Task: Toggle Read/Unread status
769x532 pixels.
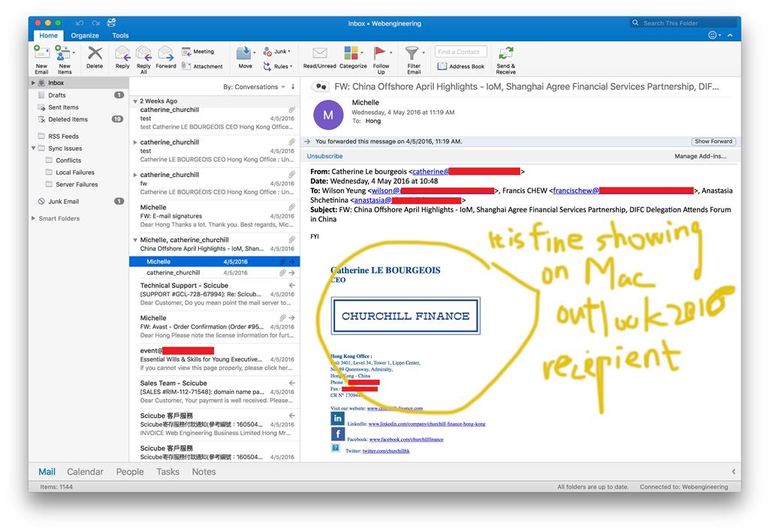Action: pos(319,57)
